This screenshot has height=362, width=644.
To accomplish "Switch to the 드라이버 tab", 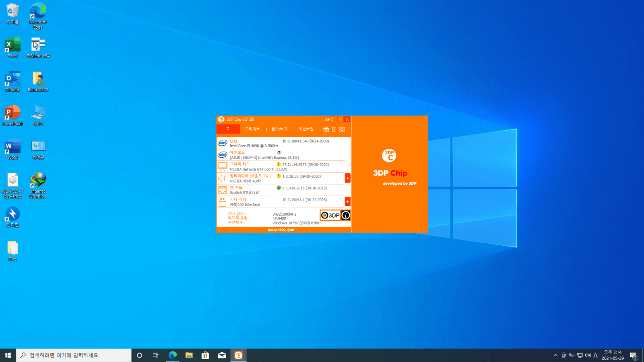I will click(252, 129).
